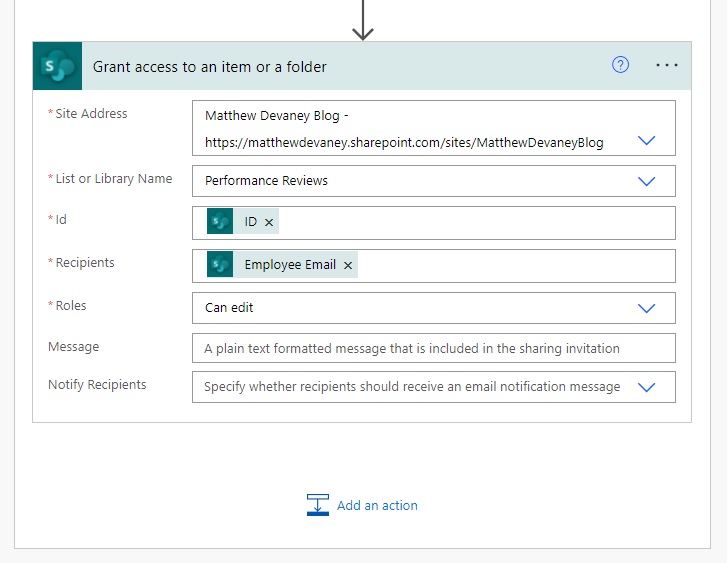
Task: Select the Performance Reviews list value
Action: 266,180
